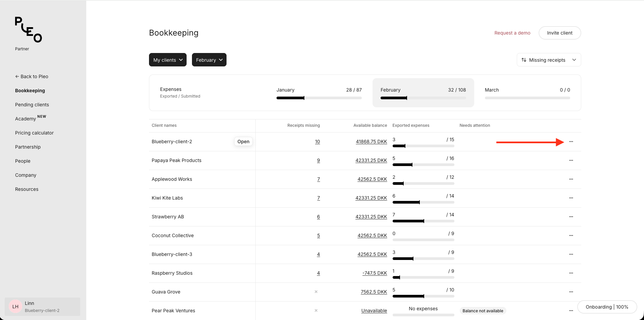Screen dimensions: 644x320
Task: Open more options for Strawberry AB
Action: tap(571, 217)
